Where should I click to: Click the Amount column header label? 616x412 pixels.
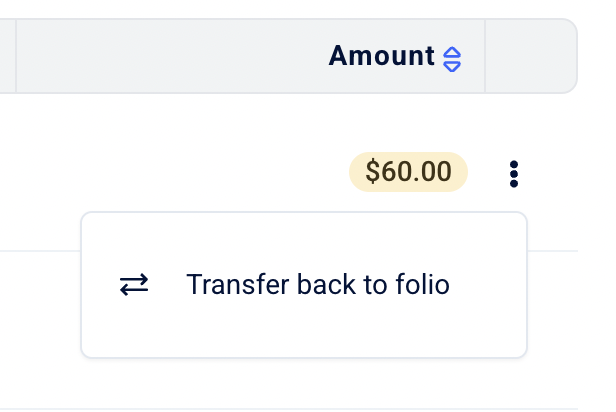point(381,56)
